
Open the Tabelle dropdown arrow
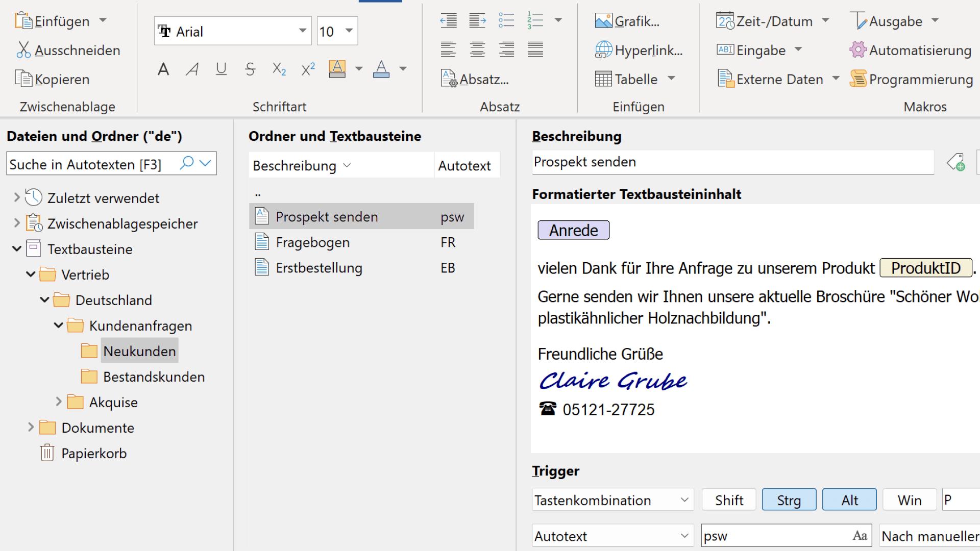coord(672,79)
